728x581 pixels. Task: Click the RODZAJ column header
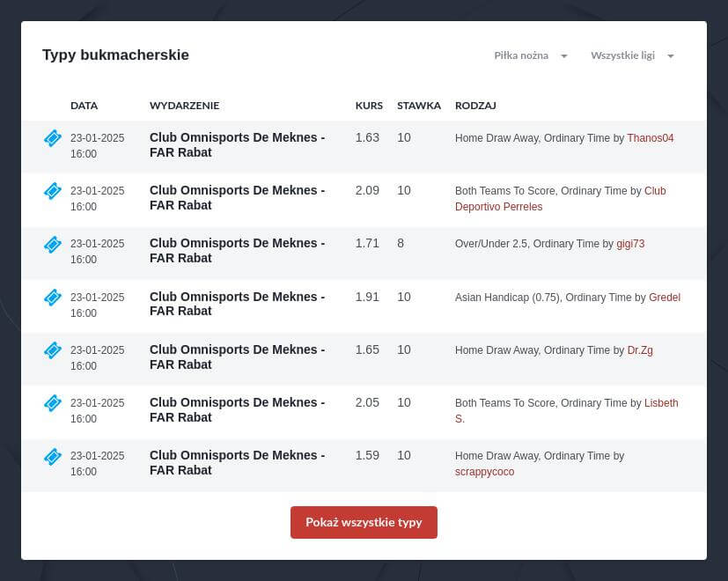click(475, 106)
